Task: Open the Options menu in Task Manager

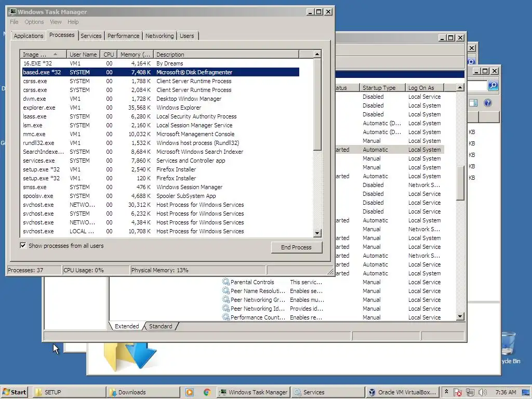Action: [34, 22]
